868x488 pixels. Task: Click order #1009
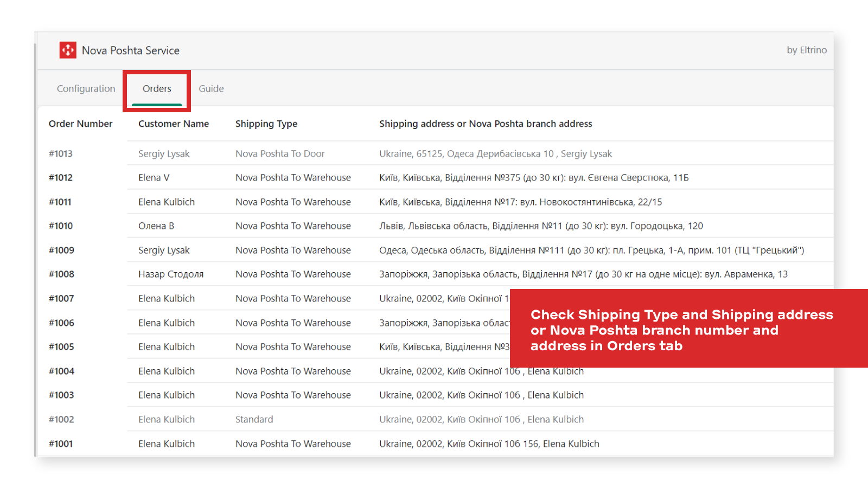(61, 250)
